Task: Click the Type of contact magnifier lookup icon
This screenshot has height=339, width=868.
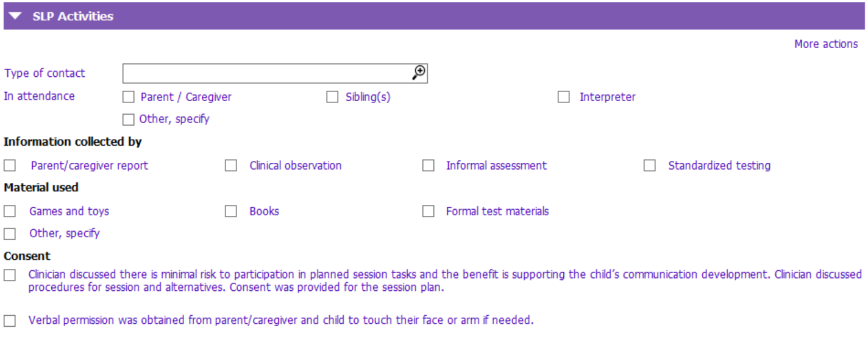Action: pyautogui.click(x=419, y=73)
